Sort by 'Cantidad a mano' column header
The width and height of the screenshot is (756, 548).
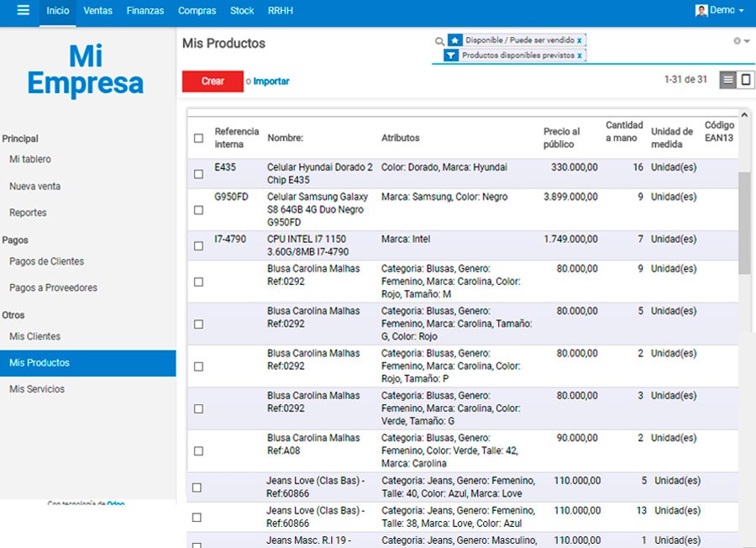[x=624, y=132]
